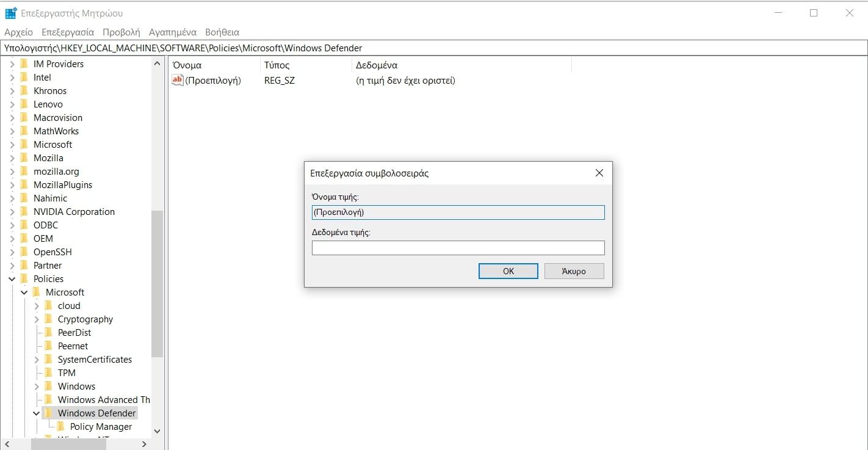Viewport: 868px width, 450px height.
Task: Click the OpenSSH folder icon
Action: pos(24,252)
